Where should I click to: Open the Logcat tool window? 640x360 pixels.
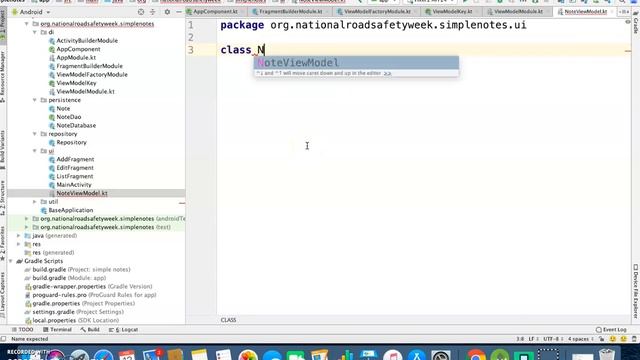coord(123,329)
